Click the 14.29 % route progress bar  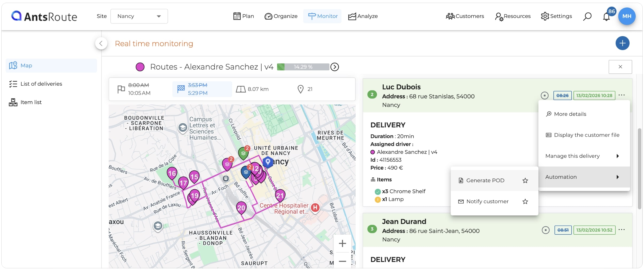(303, 67)
